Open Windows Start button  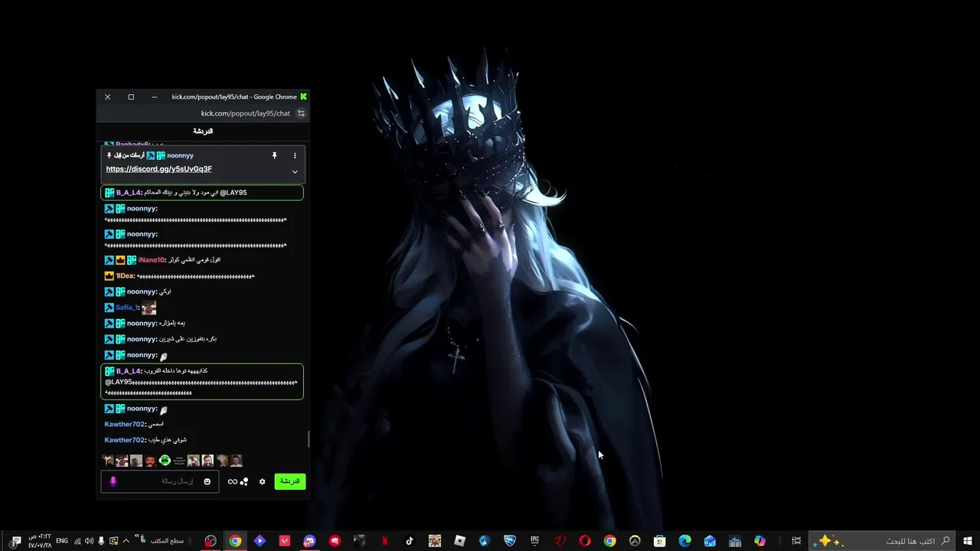(x=967, y=541)
